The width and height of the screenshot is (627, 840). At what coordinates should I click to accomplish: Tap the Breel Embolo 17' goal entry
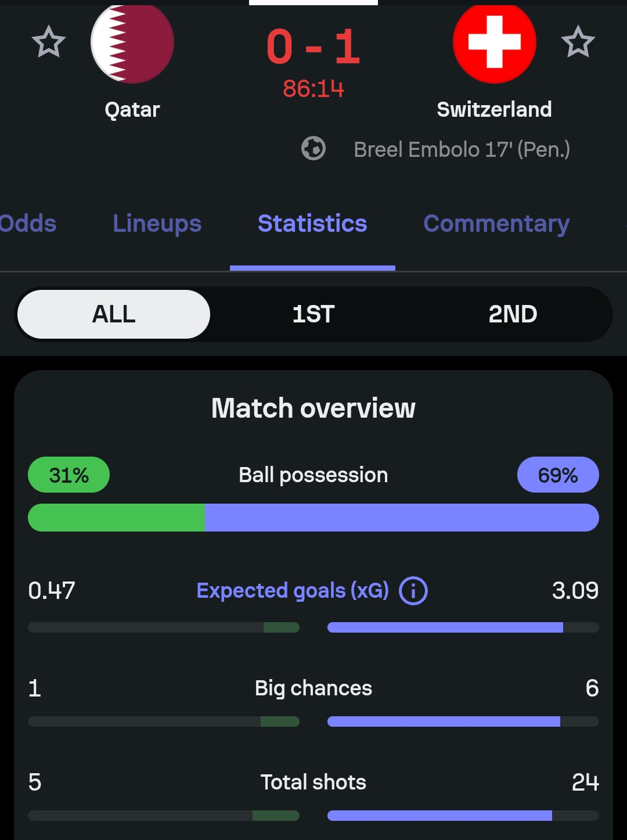tap(462, 149)
